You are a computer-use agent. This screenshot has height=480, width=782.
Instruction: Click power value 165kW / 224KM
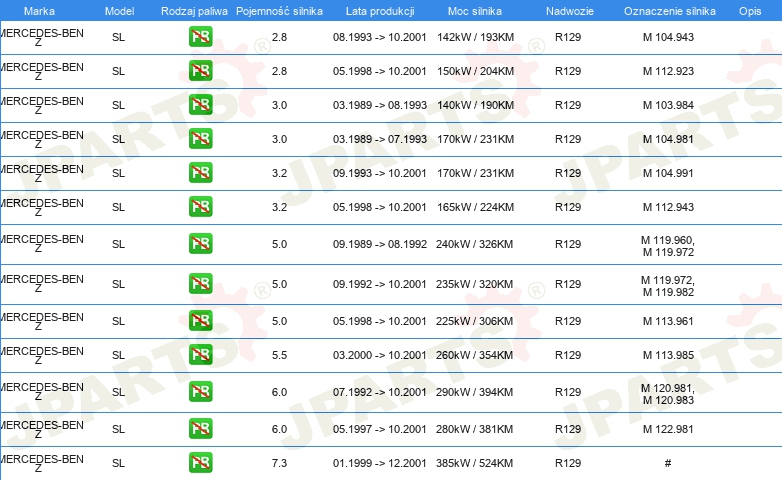[x=475, y=207]
